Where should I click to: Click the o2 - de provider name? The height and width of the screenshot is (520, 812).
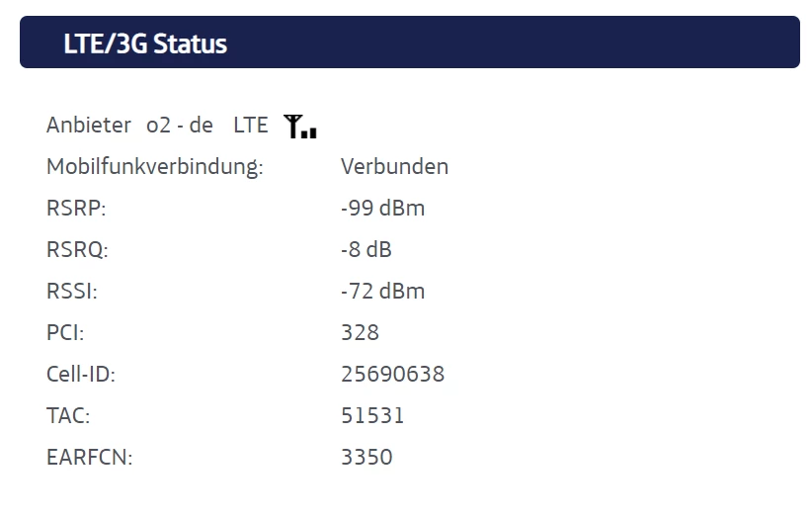pyautogui.click(x=180, y=126)
